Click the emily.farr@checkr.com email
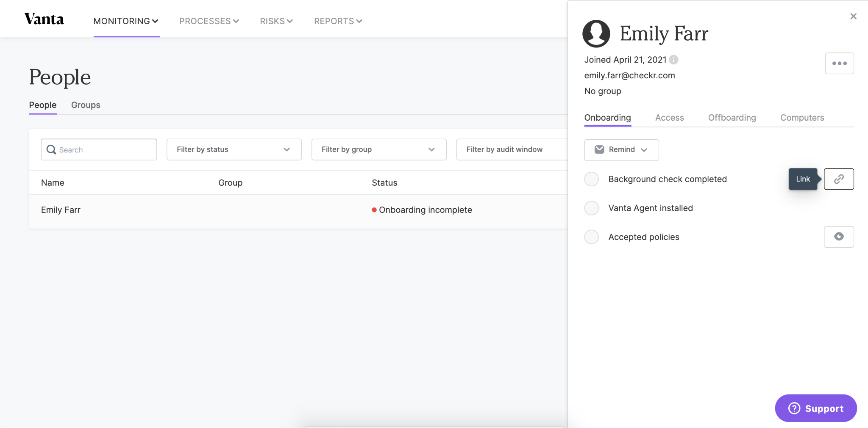The height and width of the screenshot is (428, 868). pos(629,75)
